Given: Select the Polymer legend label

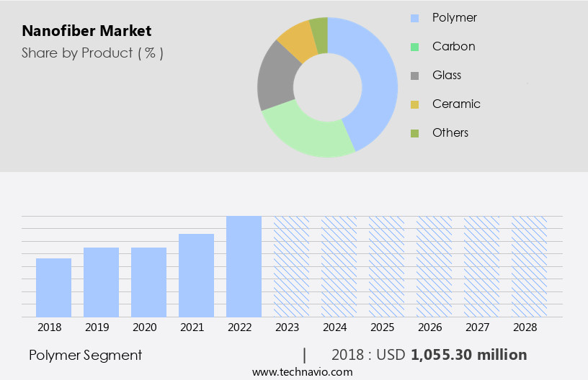Looking at the screenshot, I should (x=454, y=18).
